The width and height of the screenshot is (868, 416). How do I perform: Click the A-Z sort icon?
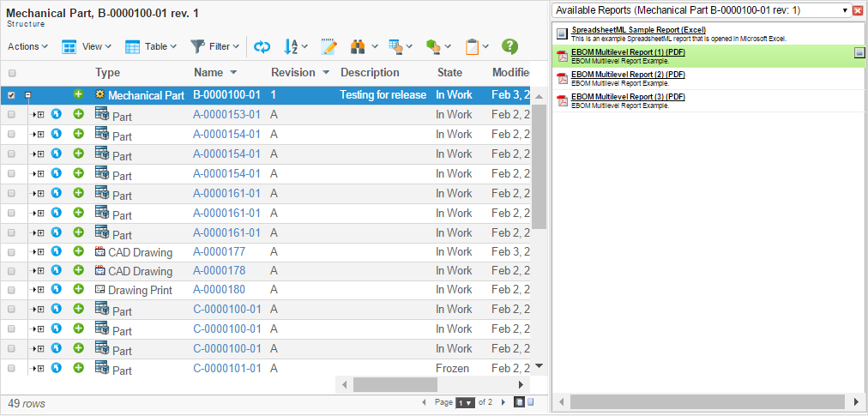(x=291, y=46)
